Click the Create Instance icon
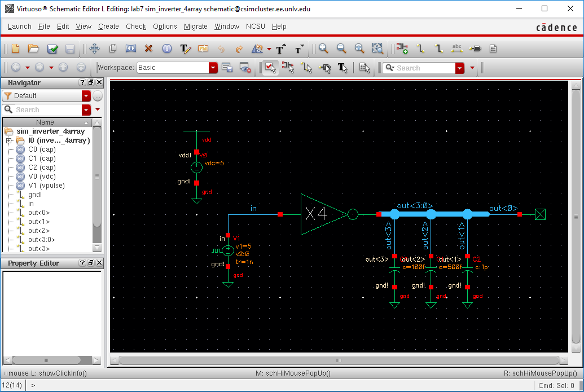The height and width of the screenshot is (392, 584). click(402, 49)
